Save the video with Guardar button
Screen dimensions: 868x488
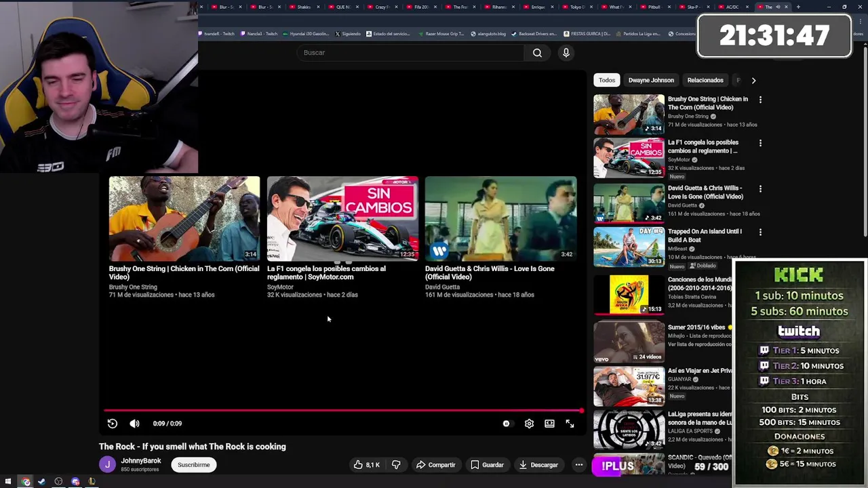pos(487,465)
